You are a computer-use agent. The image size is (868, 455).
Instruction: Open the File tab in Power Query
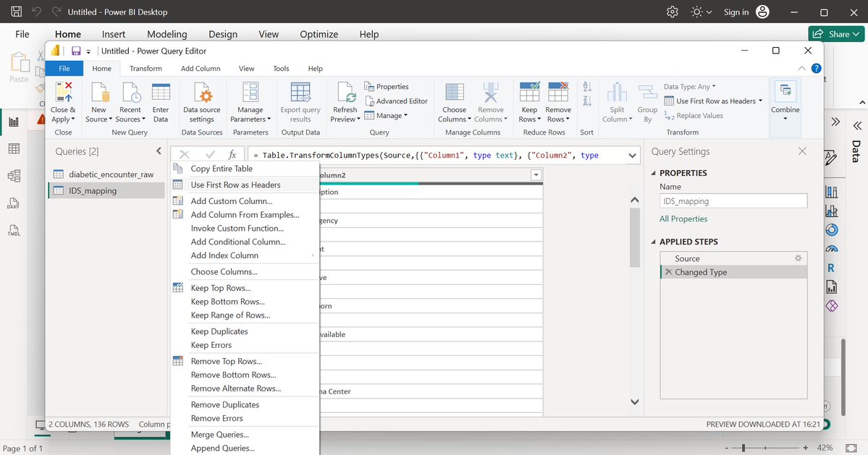click(64, 69)
